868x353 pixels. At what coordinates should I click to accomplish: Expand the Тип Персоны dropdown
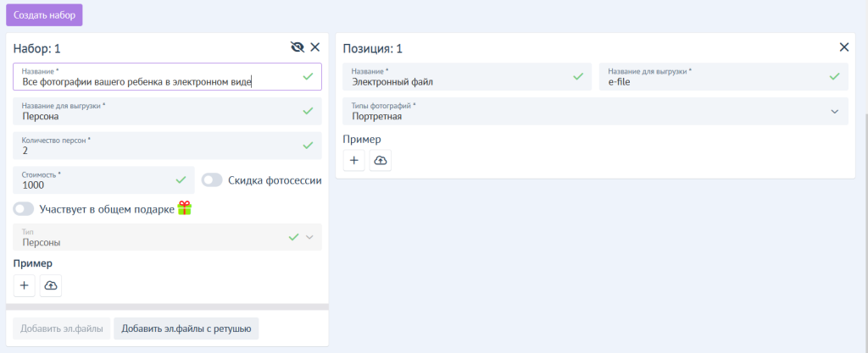pos(309,237)
